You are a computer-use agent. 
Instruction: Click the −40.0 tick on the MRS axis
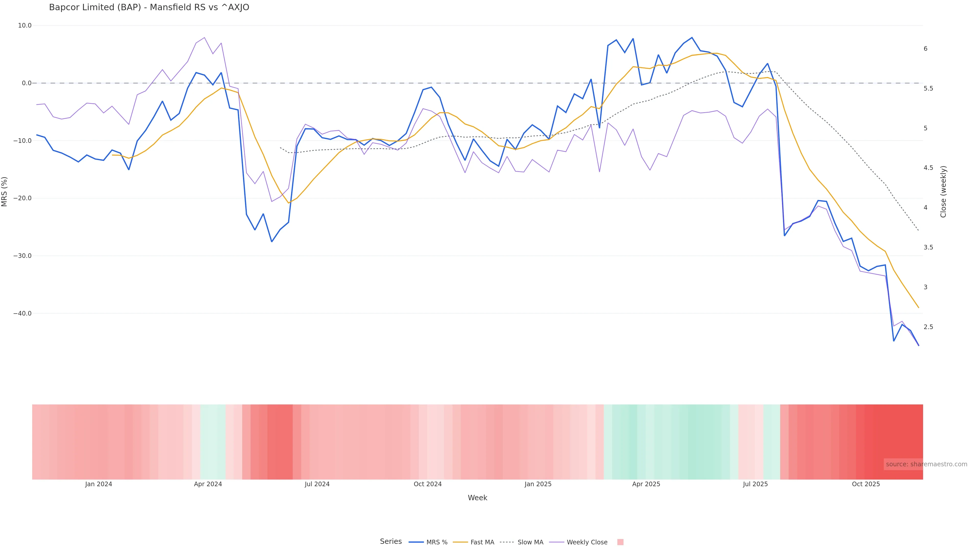(x=22, y=313)
